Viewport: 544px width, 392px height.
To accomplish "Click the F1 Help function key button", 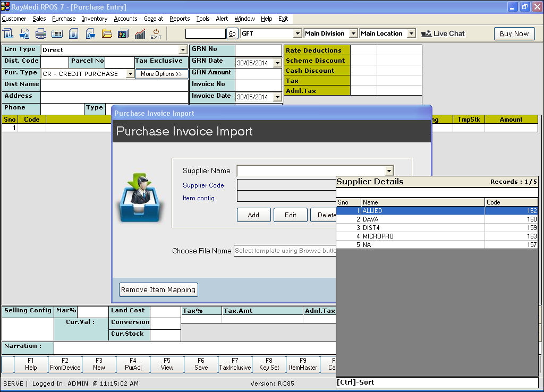I will [31, 364].
